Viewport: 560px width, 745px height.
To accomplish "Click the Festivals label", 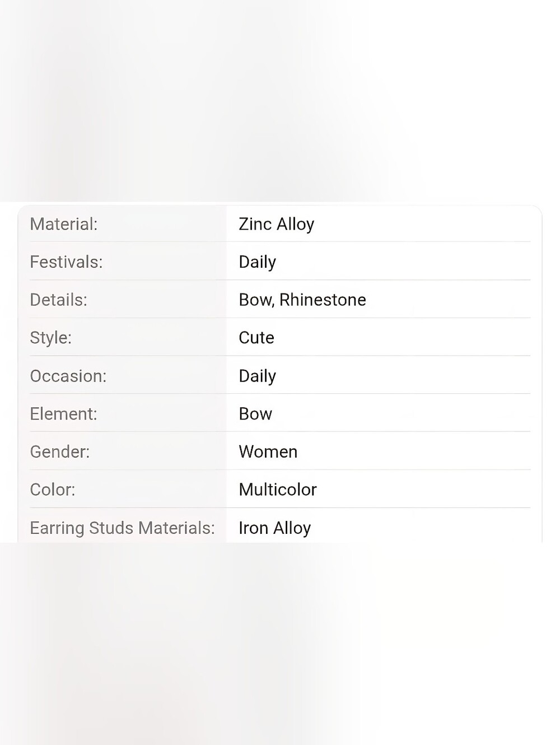I will pyautogui.click(x=66, y=262).
